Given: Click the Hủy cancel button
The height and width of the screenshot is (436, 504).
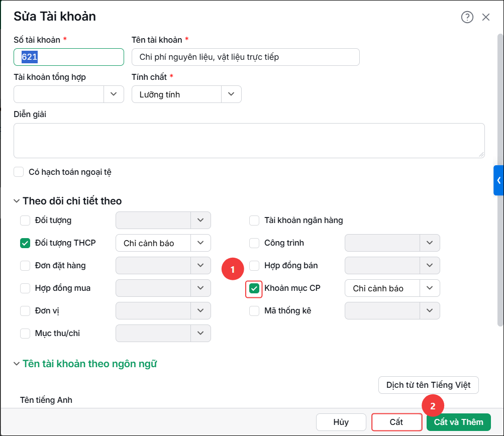Looking at the screenshot, I should pyautogui.click(x=341, y=422).
